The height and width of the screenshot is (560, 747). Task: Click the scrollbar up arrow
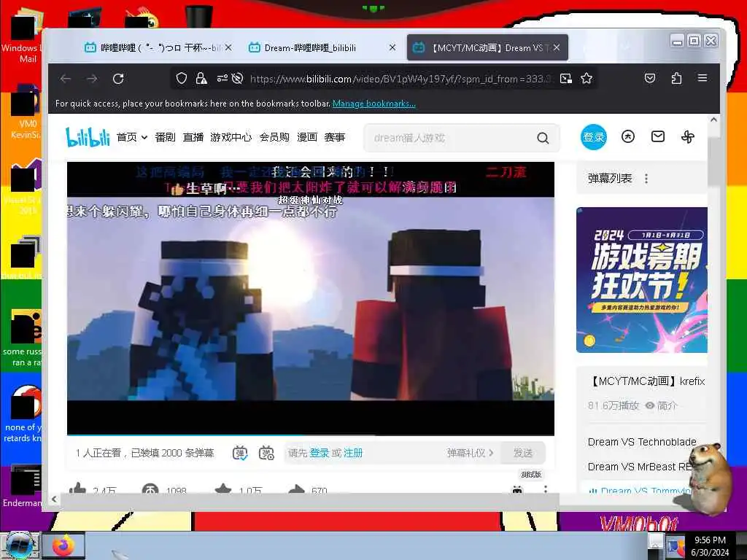pos(713,120)
